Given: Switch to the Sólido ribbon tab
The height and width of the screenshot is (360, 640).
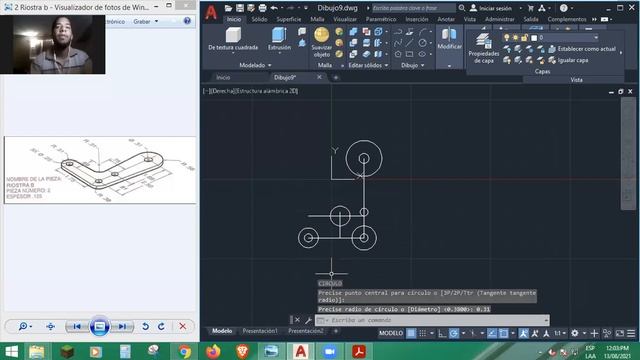Looking at the screenshot, I should point(259,19).
